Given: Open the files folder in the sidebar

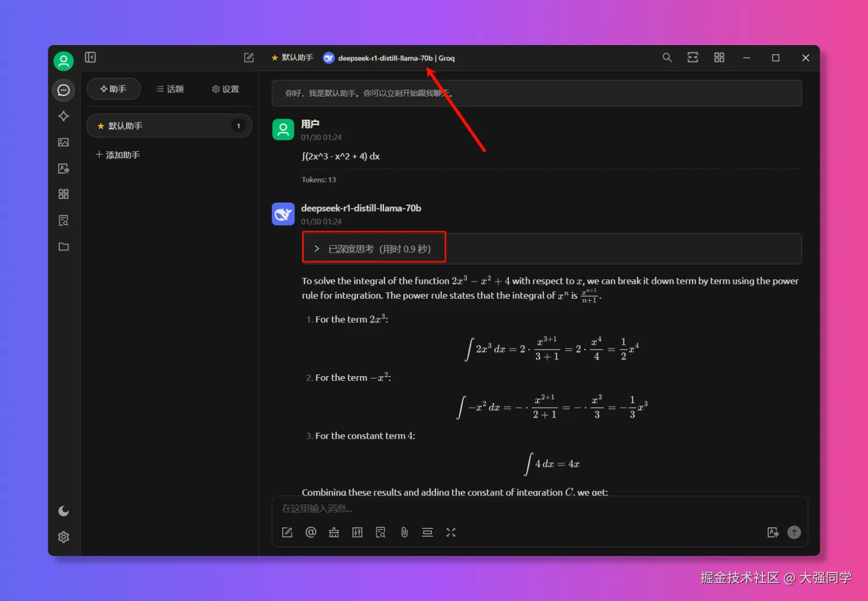Looking at the screenshot, I should [64, 247].
